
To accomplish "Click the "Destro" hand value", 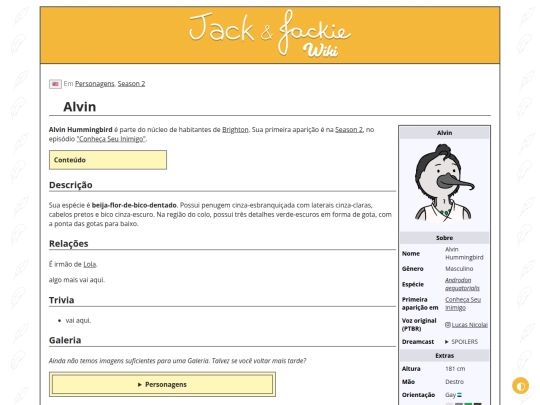I will (454, 382).
